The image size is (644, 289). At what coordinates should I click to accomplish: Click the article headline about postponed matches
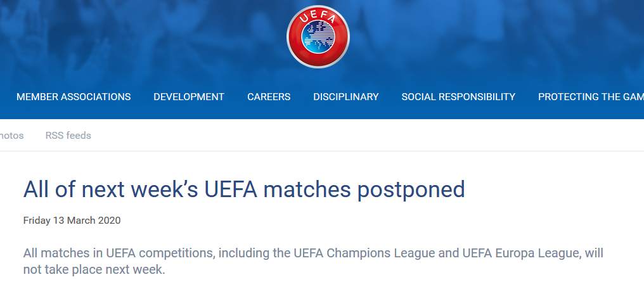tap(244, 189)
